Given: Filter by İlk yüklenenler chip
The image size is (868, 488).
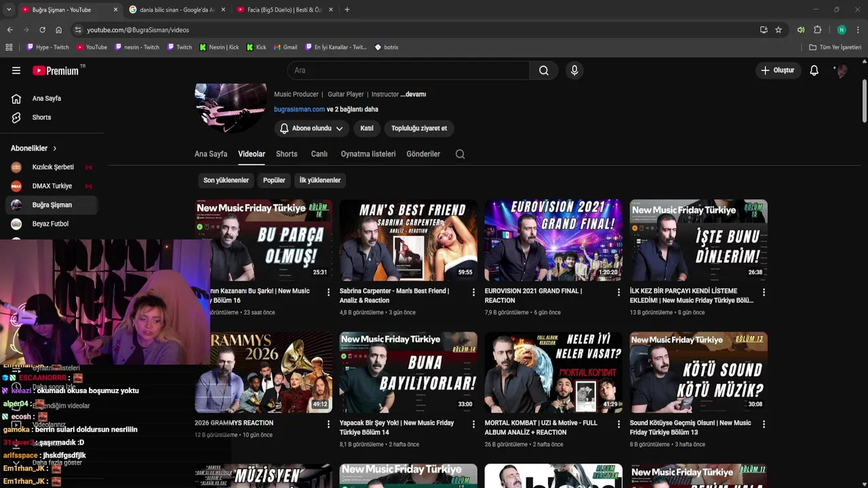Looking at the screenshot, I should tap(320, 180).
